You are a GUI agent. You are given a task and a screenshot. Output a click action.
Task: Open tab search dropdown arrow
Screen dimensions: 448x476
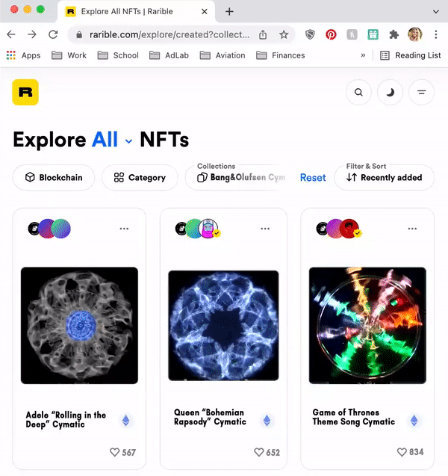(436, 11)
